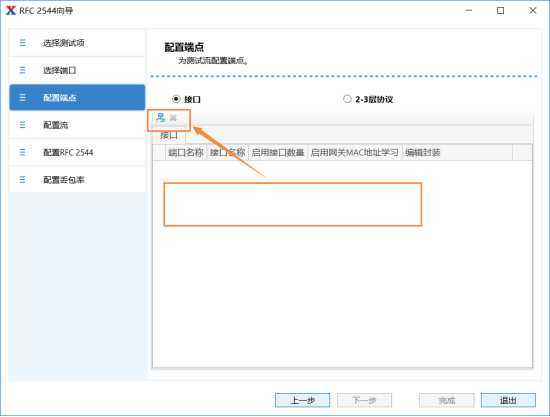Click the list icon beside 配置丢包率
The height and width of the screenshot is (417, 550).
point(22,180)
